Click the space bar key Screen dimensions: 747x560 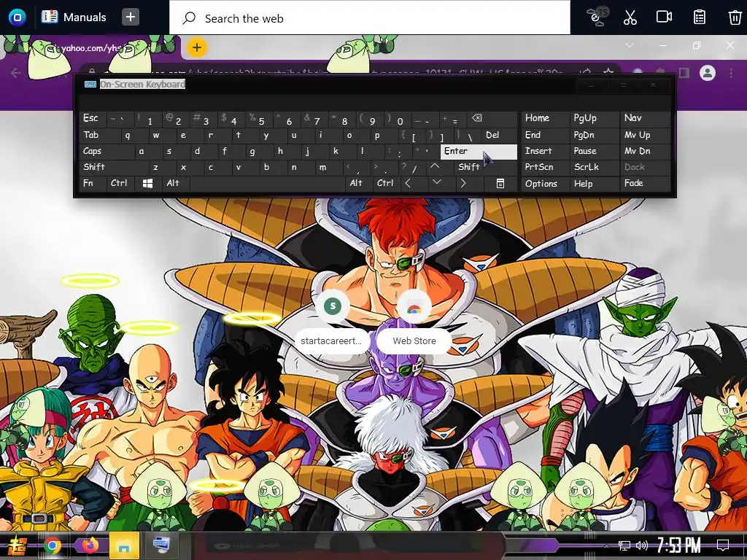267,183
